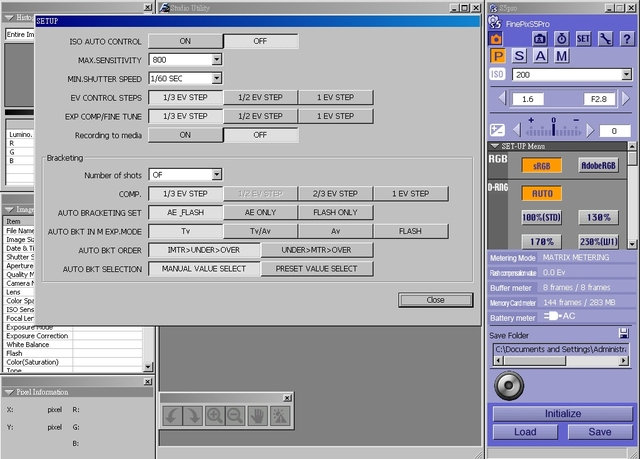Open the MAX.SENSITIVITY dropdown
This screenshot has width=640, height=459.
tap(217, 60)
